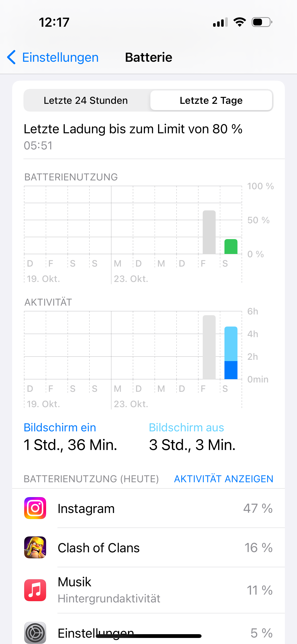Viewport: 297px width, 644px height.
Task: Tap the AKTIVITÄT ANZEIGEN link
Action: click(223, 479)
